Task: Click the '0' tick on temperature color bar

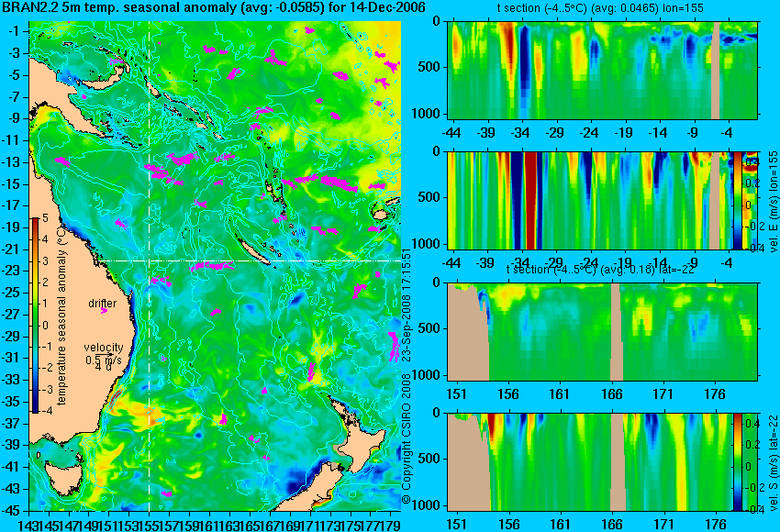Action: (x=45, y=326)
